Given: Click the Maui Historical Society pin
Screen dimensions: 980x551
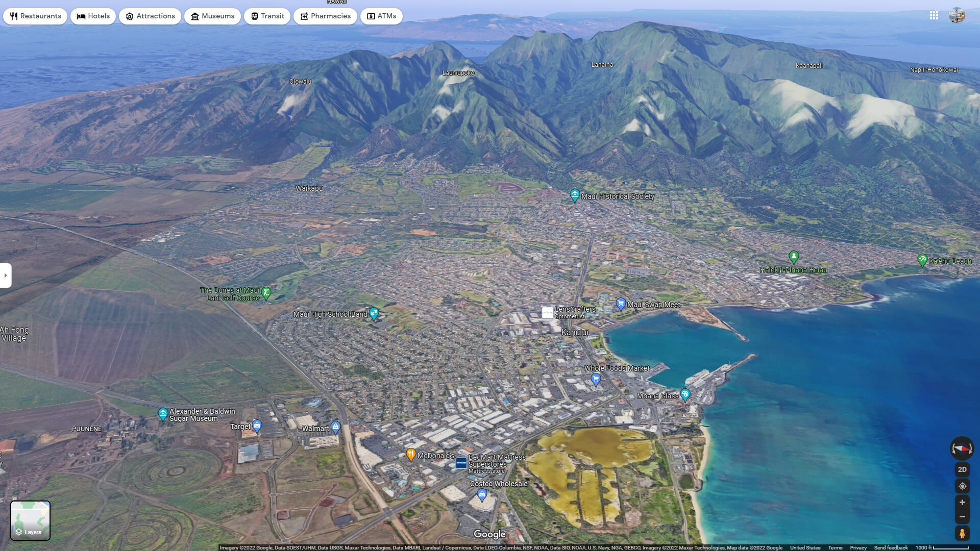Looking at the screenshot, I should (x=575, y=194).
